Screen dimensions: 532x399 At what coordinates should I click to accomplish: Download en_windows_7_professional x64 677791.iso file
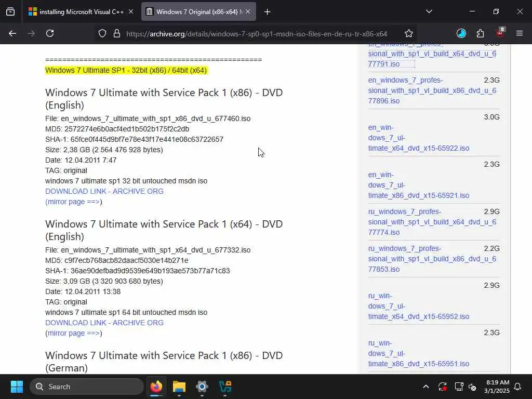point(432,54)
